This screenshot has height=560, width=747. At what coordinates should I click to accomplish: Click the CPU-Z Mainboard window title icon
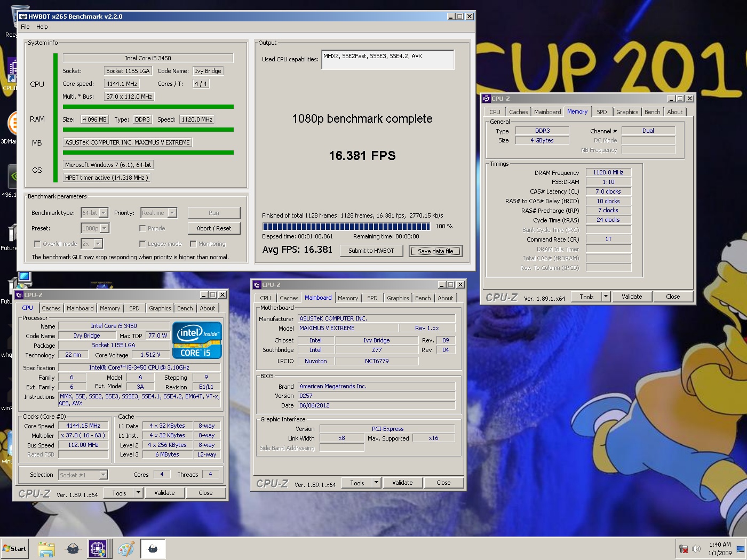click(x=257, y=285)
